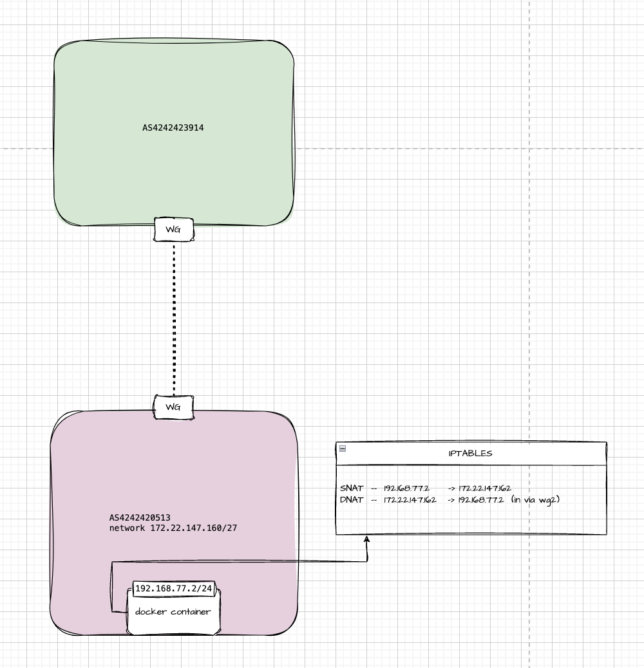This screenshot has width=644, height=668.
Task: Select the lower WG box
Action: 174,407
